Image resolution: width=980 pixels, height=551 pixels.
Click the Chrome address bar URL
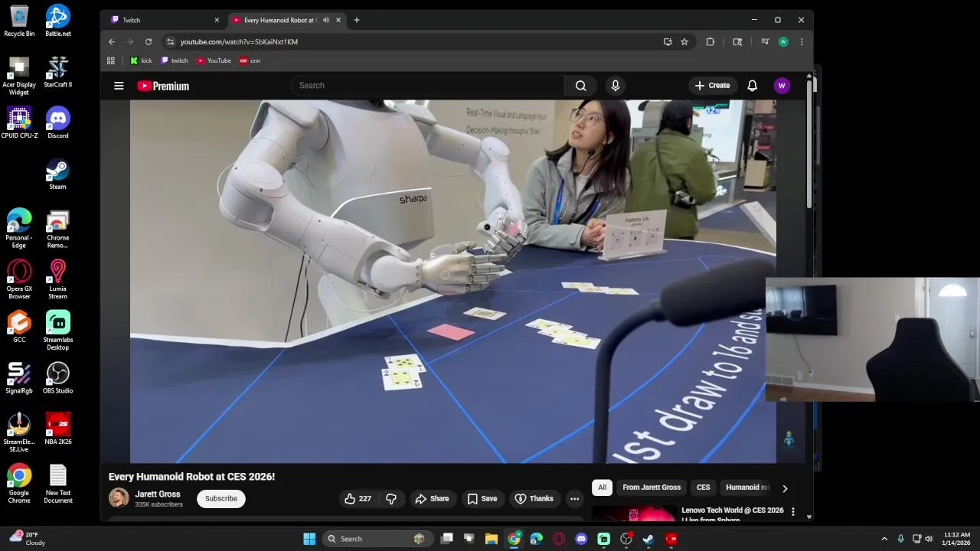click(239, 42)
